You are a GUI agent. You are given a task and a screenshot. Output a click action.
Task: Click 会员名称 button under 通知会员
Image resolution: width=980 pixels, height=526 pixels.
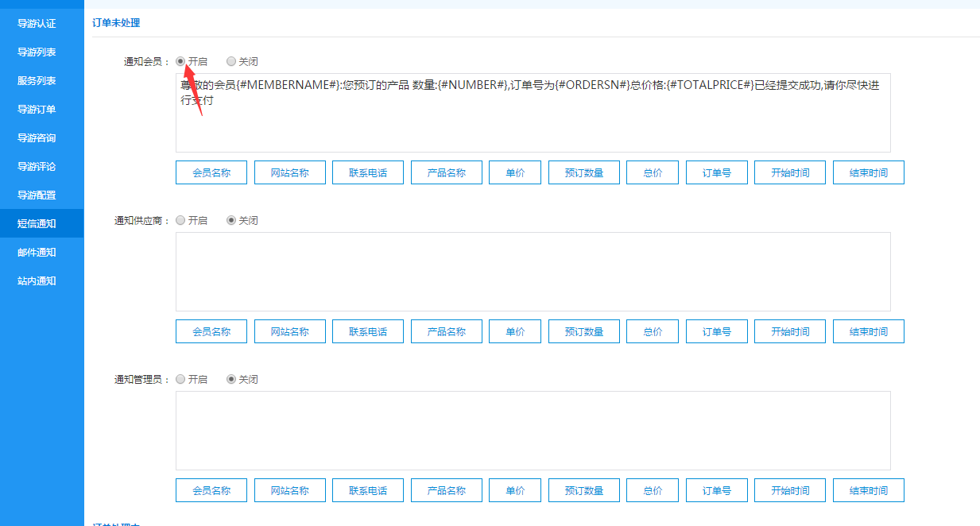point(211,172)
